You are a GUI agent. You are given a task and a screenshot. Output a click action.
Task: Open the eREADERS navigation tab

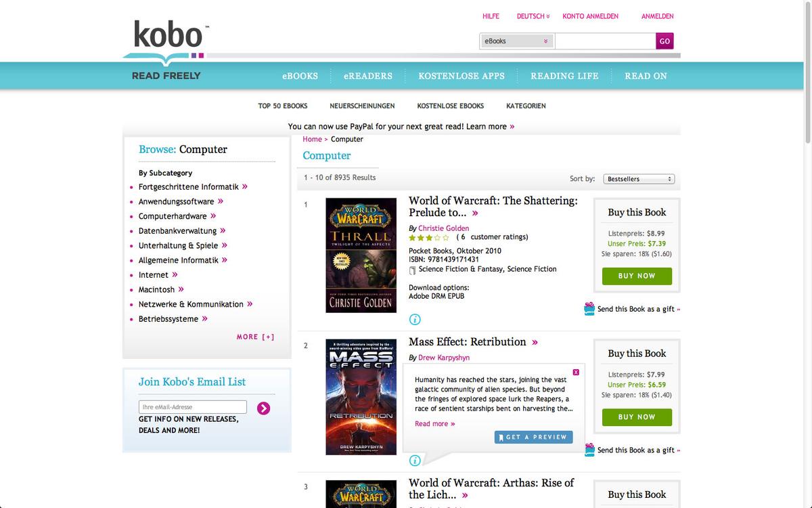pyautogui.click(x=368, y=76)
